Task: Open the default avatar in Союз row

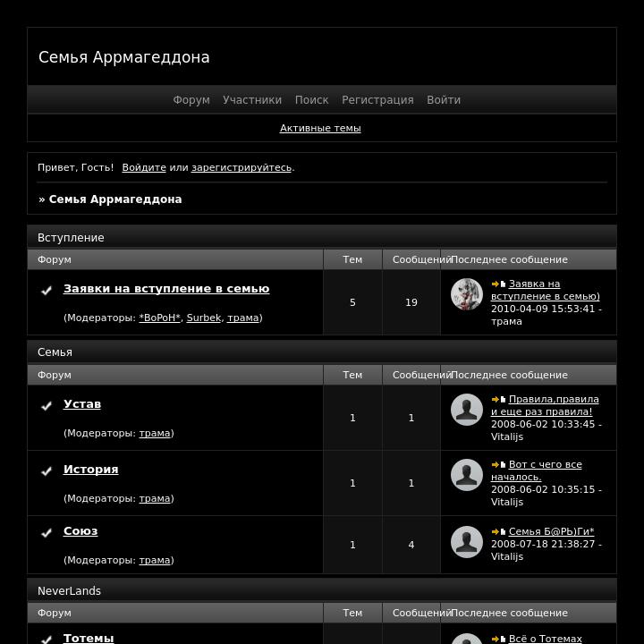Action: 467,542
